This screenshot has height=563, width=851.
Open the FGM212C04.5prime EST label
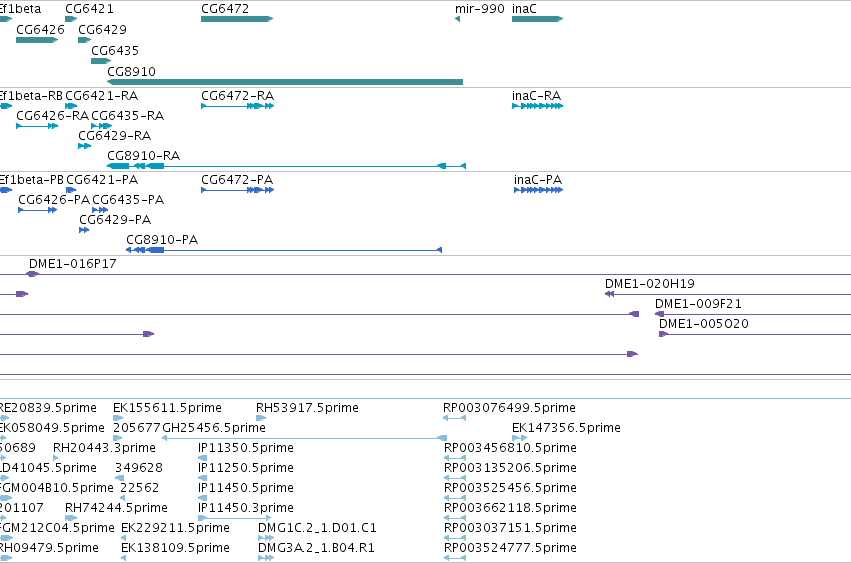click(57, 528)
